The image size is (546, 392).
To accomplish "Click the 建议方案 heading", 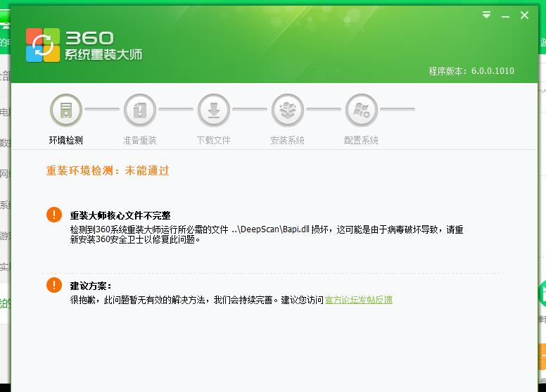I will 91,286.
